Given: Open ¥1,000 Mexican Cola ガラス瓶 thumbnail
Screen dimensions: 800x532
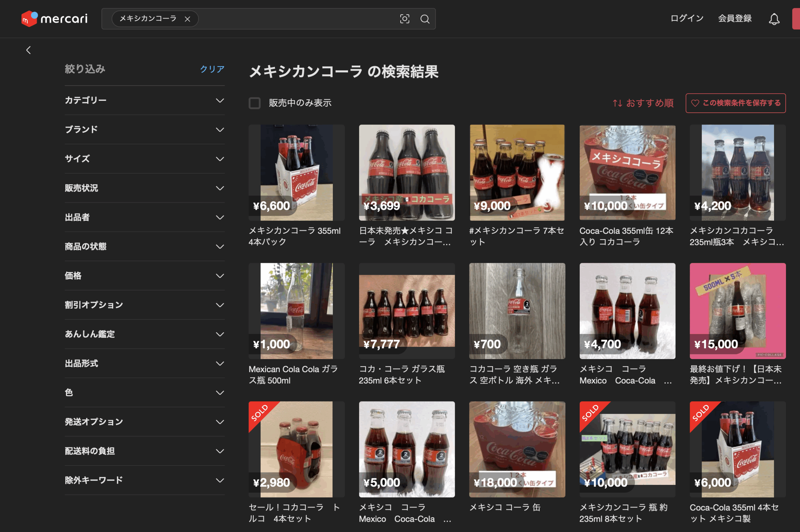Looking at the screenshot, I should click(297, 311).
